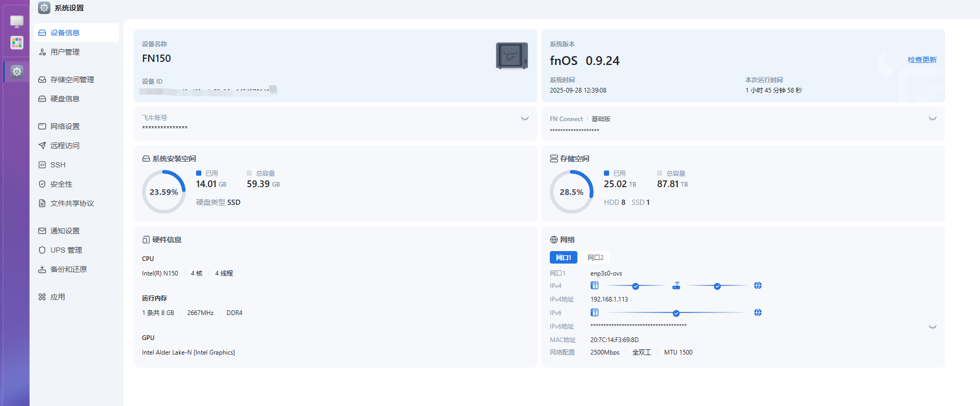Viewport: 980px width, 406px height.
Task: Click the NAS device thumbnail image
Action: [512, 56]
